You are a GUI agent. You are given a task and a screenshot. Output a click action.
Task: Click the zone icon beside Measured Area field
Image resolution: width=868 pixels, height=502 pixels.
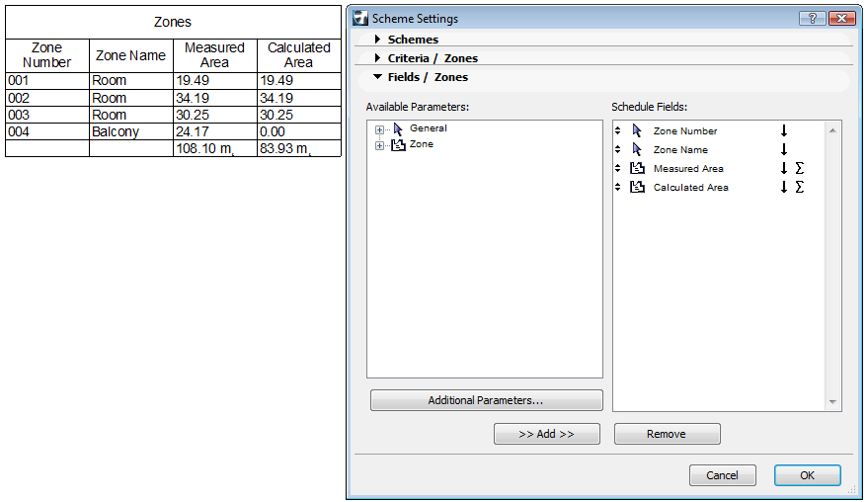pyautogui.click(x=638, y=168)
